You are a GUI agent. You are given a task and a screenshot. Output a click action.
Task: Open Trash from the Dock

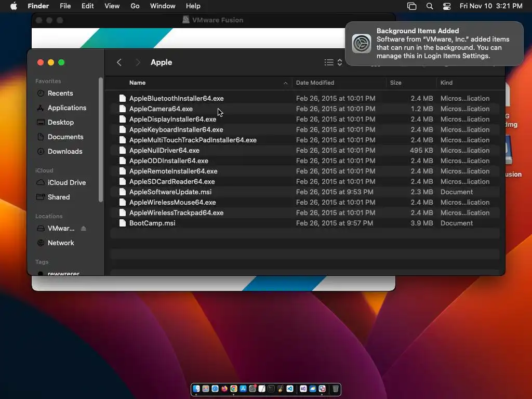[335, 389]
